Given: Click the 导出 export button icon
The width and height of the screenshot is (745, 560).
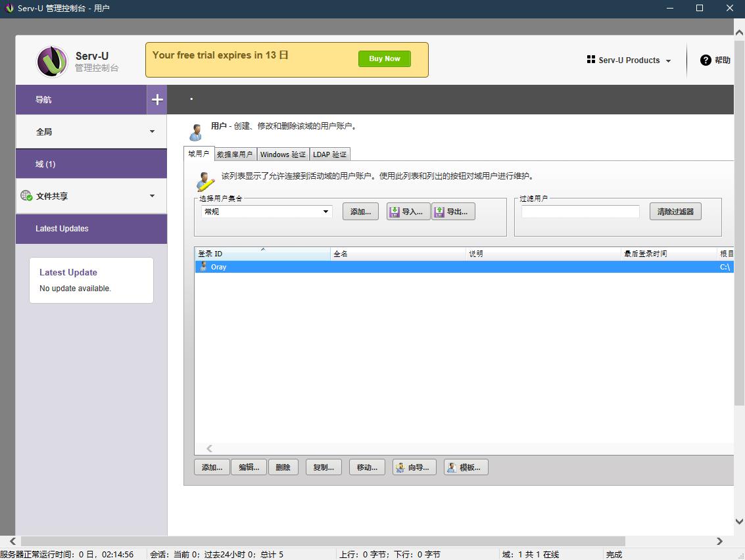Looking at the screenshot, I should (439, 212).
